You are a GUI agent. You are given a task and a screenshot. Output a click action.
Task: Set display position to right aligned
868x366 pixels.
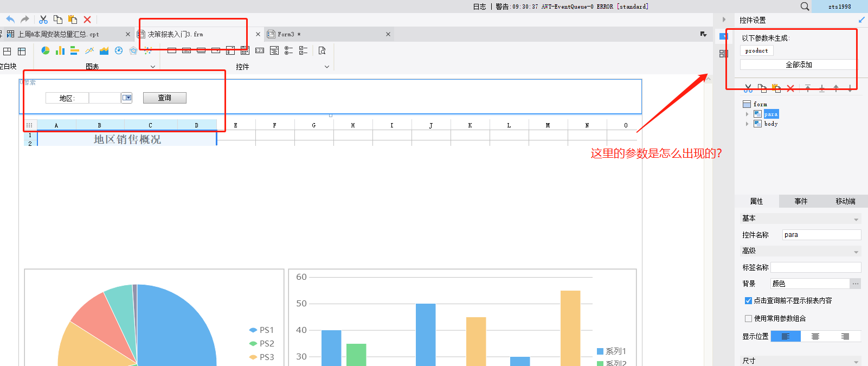[845, 336]
